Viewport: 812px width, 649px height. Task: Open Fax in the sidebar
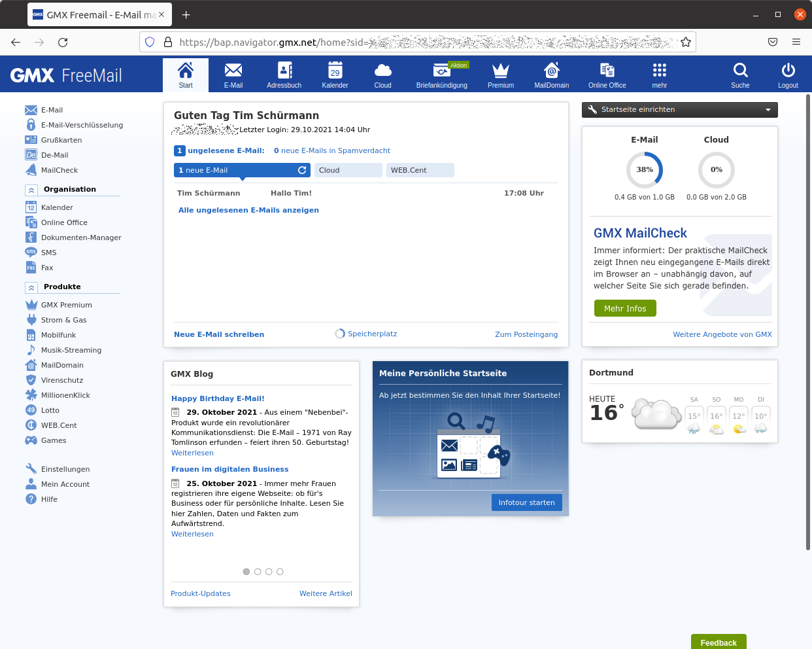pyautogui.click(x=39, y=268)
